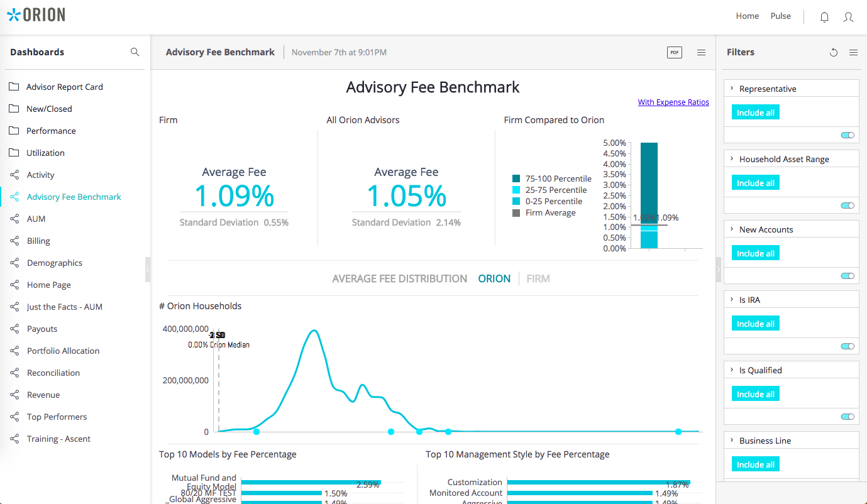
Task: Open the Filters panel menu icon
Action: (853, 53)
